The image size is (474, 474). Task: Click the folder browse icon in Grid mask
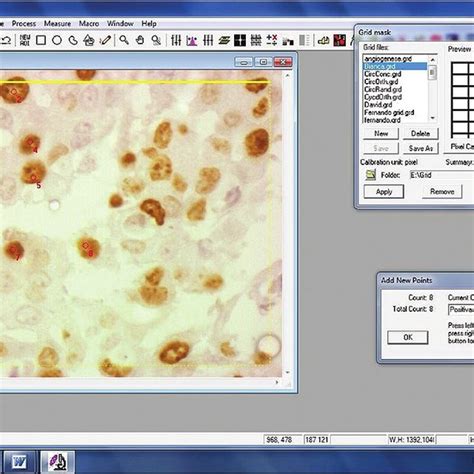(370, 175)
